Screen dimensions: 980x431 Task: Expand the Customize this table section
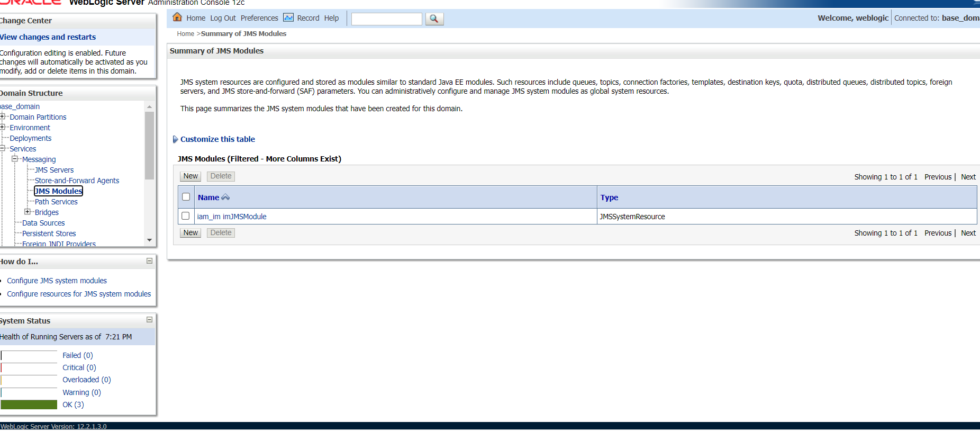176,139
